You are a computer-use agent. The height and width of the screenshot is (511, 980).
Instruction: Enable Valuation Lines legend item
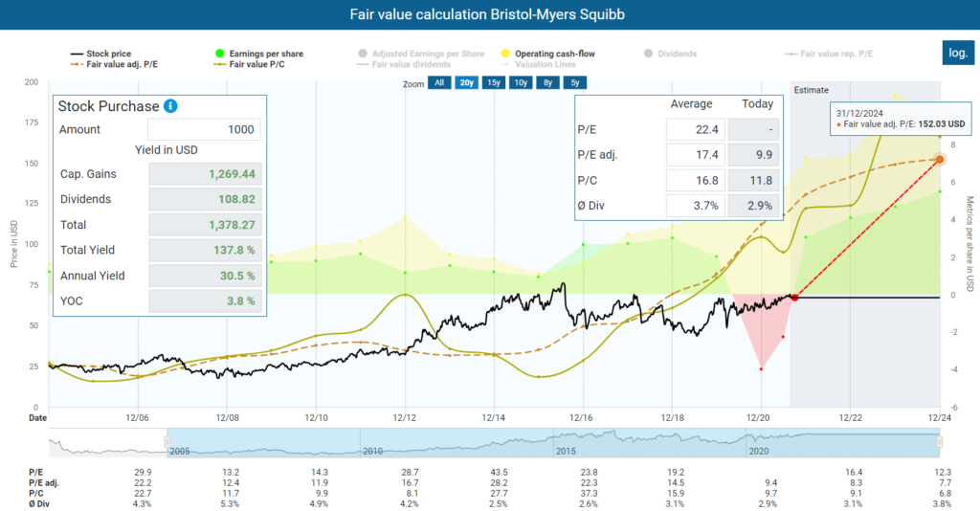coord(538,64)
